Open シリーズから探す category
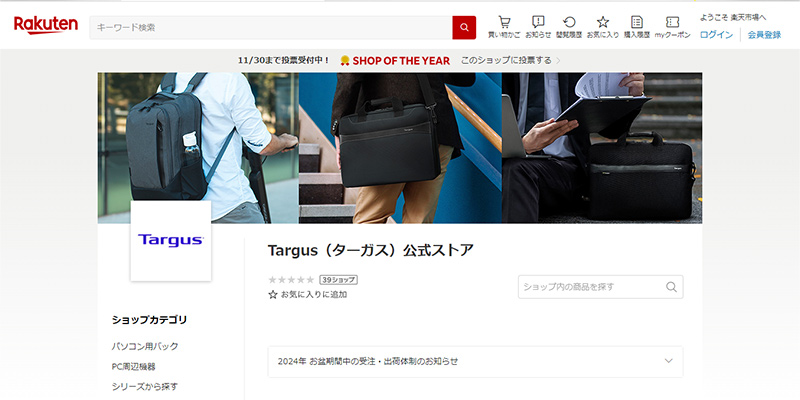 coord(145,386)
